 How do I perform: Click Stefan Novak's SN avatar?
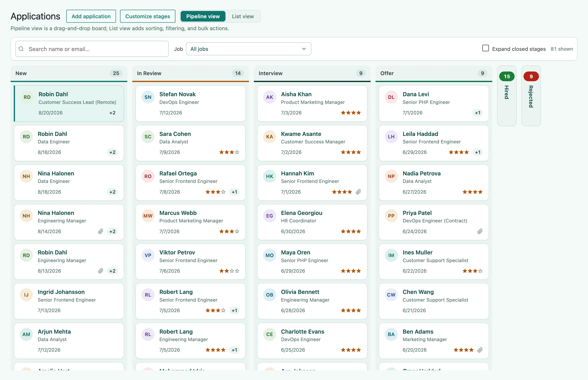pyautogui.click(x=148, y=97)
